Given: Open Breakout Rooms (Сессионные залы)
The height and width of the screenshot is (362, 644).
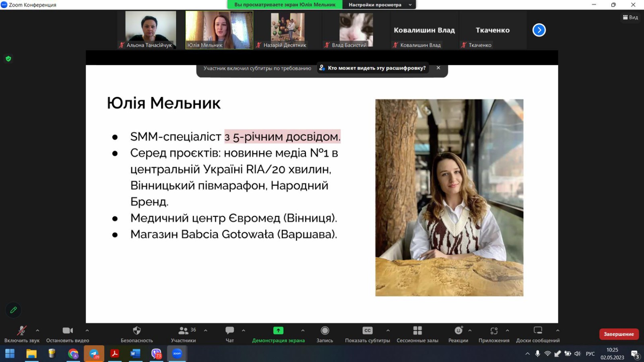Looking at the screenshot, I should click(417, 331).
